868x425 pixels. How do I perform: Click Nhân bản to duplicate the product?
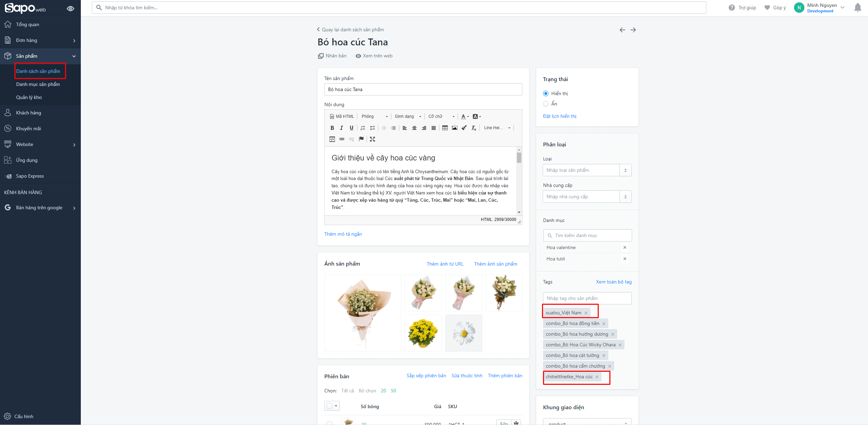point(332,56)
